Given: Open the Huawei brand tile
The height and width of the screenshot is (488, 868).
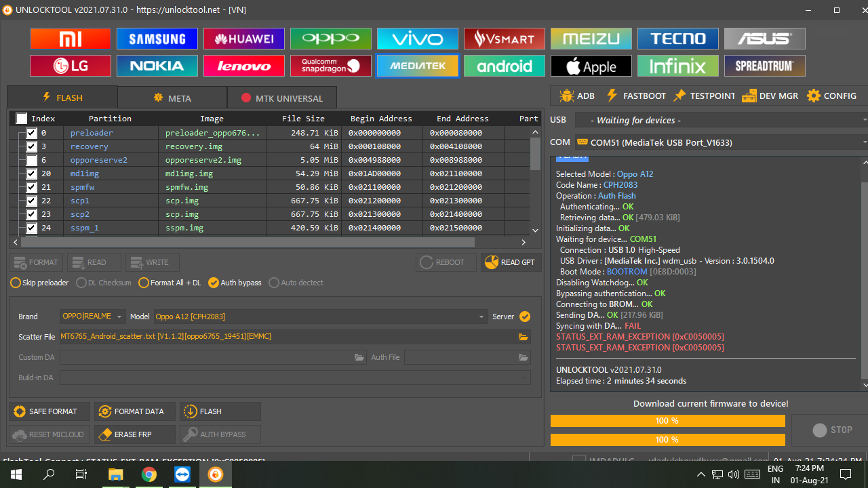Looking at the screenshot, I should pyautogui.click(x=244, y=39).
